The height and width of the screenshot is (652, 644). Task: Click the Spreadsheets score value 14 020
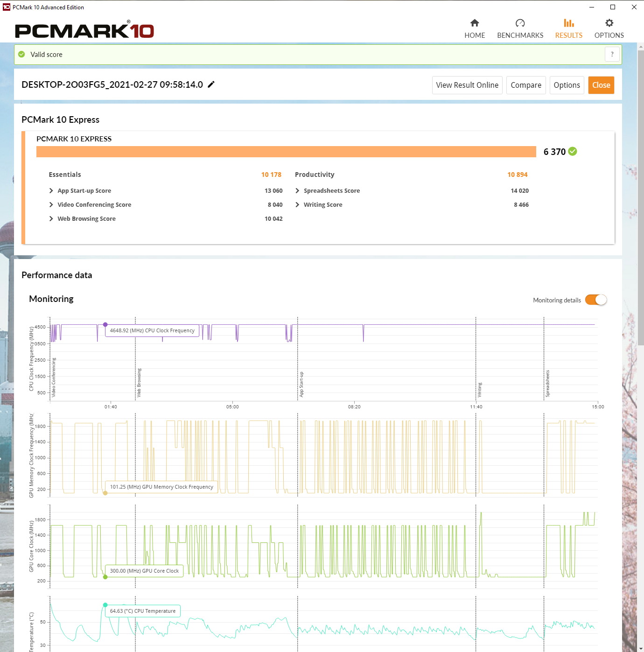coord(519,190)
